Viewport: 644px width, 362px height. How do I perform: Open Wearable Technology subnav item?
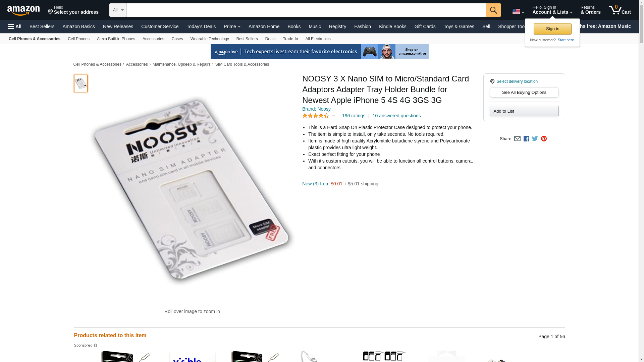pyautogui.click(x=210, y=39)
